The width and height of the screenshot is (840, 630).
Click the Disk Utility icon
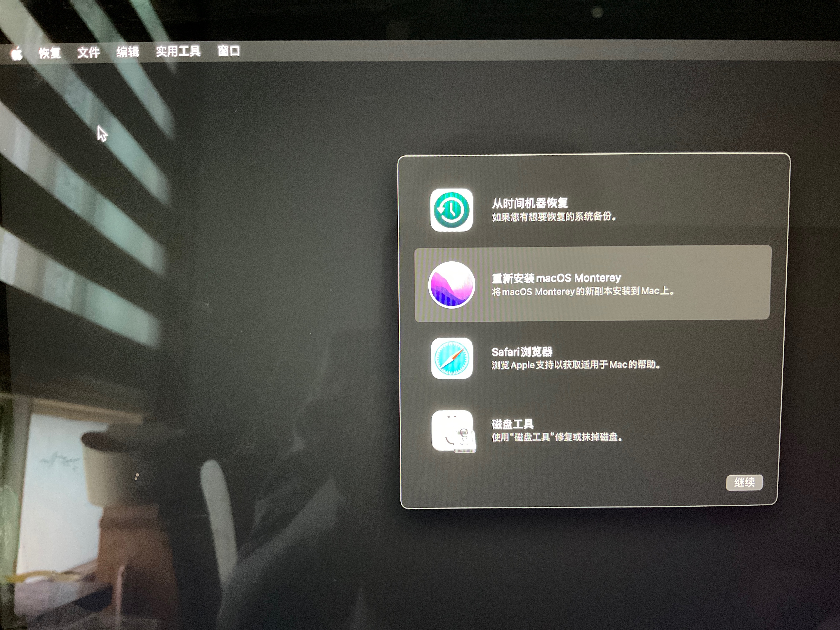453,431
